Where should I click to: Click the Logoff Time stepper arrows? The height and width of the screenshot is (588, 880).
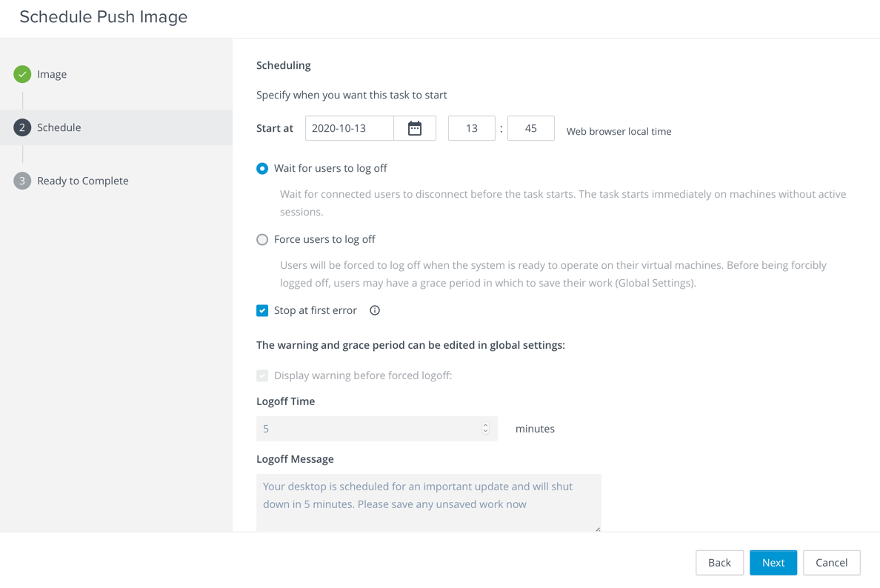[x=485, y=429]
